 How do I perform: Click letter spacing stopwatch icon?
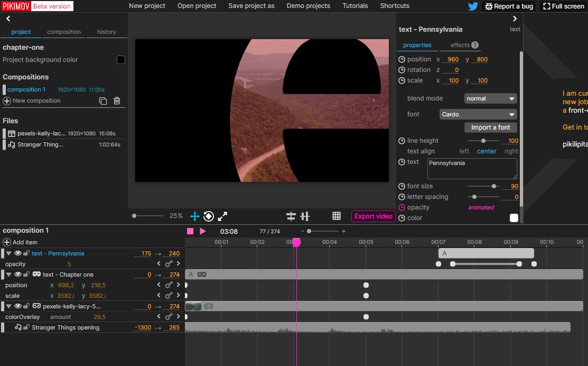402,197
